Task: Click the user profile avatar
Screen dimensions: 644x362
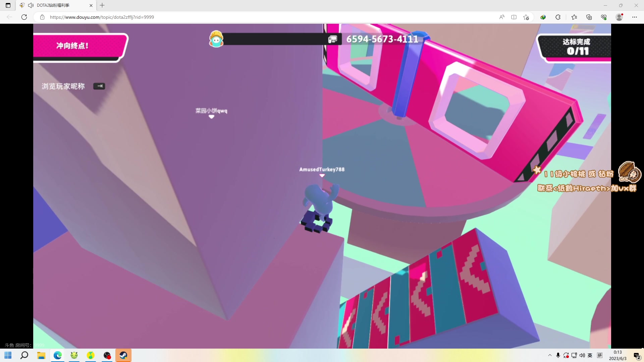Action: 619,17
